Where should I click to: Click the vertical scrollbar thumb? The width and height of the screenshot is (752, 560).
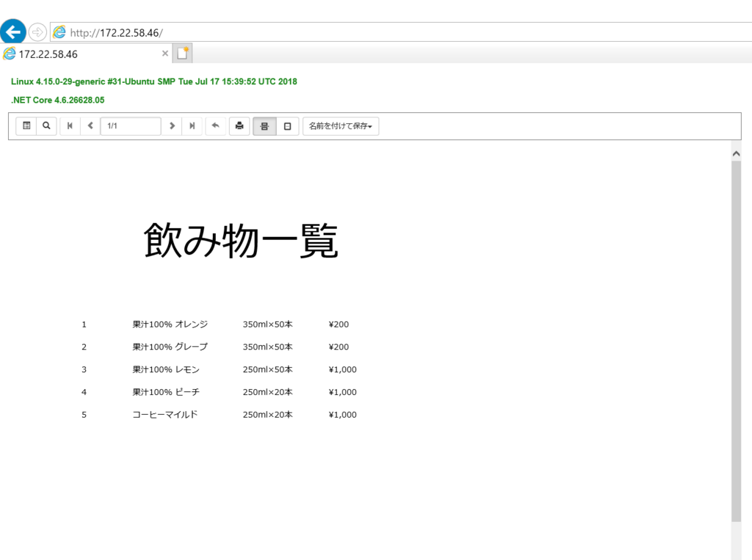(x=736, y=341)
